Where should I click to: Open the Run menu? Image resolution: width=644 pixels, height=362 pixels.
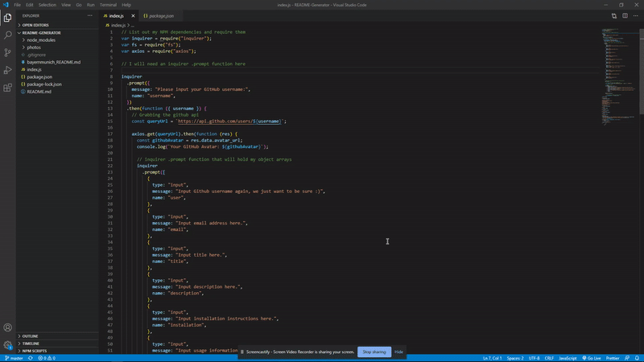pyautogui.click(x=91, y=5)
